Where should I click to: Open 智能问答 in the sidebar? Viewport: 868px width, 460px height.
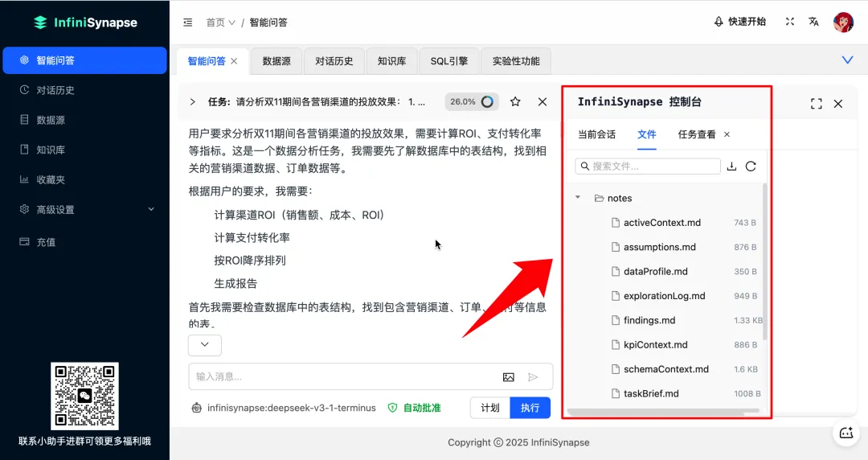coord(84,60)
